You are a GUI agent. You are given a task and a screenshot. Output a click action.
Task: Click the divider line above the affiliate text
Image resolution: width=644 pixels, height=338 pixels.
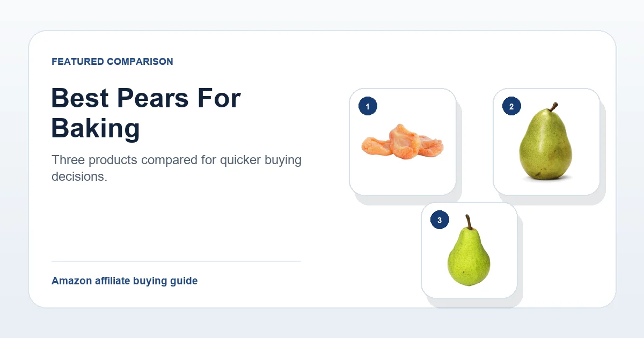[x=176, y=261]
